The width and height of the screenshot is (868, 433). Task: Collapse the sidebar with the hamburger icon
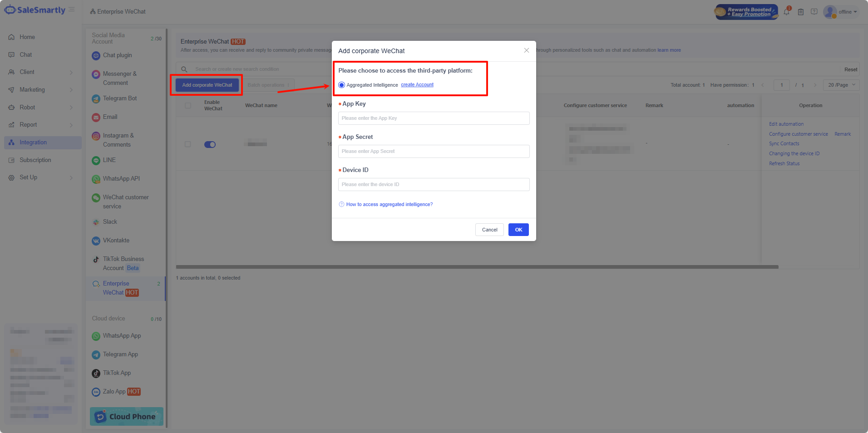[x=72, y=10]
